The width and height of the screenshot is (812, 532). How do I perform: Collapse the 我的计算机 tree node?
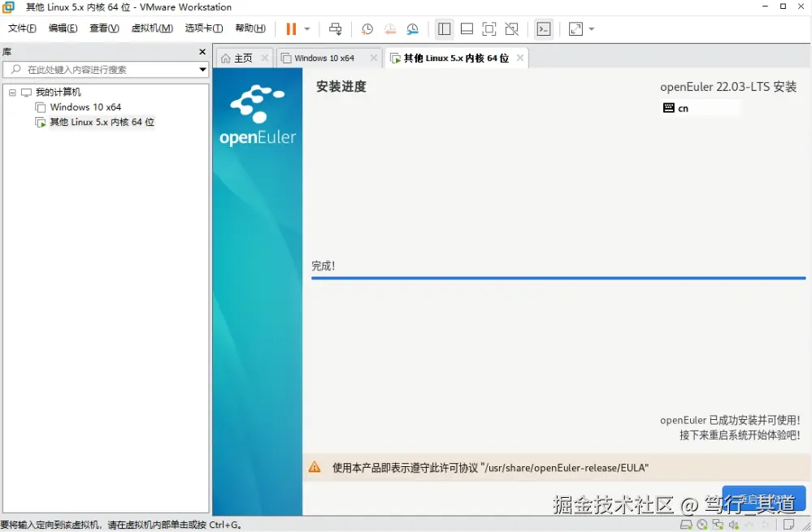[x=12, y=93]
